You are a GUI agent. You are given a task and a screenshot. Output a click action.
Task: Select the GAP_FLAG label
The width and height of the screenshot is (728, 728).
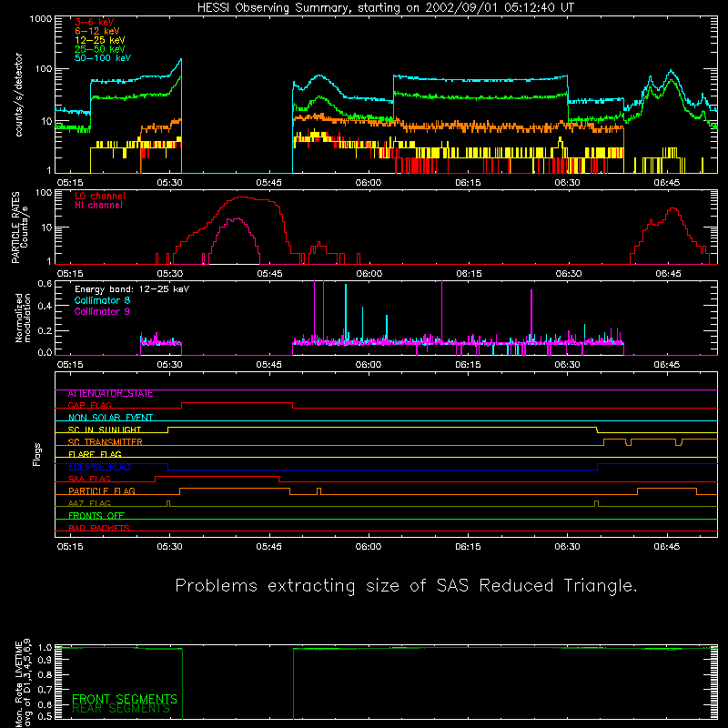[x=89, y=405]
